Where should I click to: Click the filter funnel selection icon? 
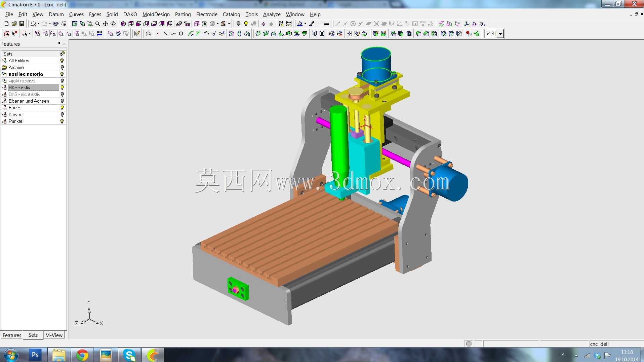tap(118, 33)
